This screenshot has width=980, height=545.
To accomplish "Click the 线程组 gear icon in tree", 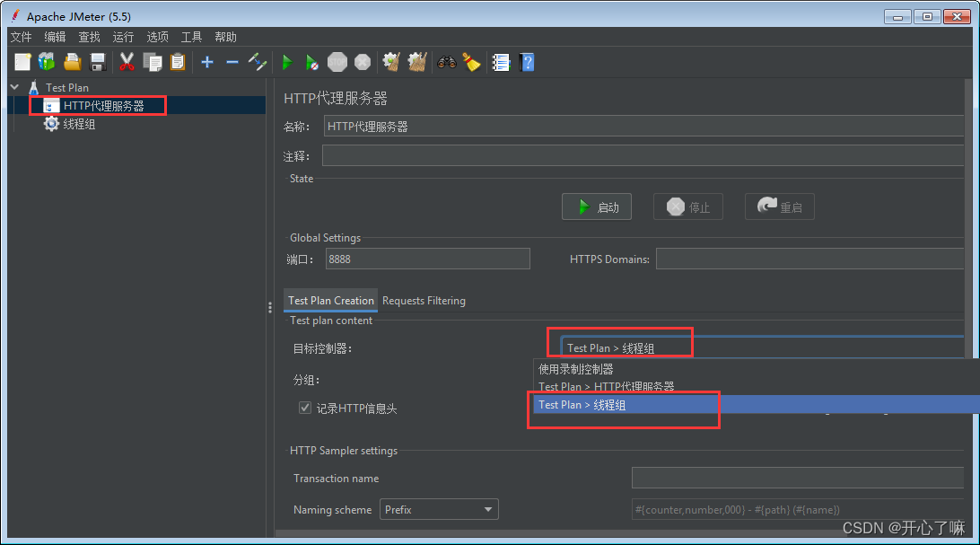I will [x=51, y=124].
